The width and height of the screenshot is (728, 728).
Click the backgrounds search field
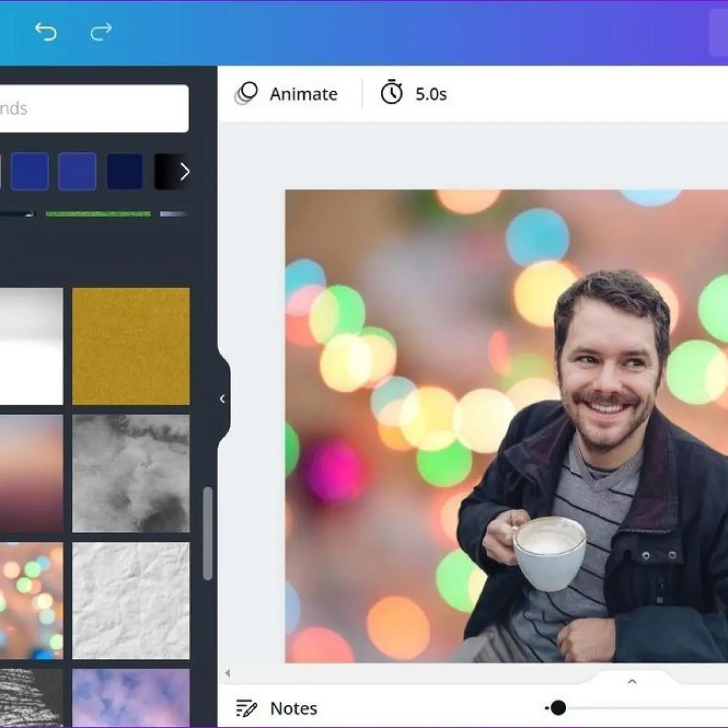(94, 108)
